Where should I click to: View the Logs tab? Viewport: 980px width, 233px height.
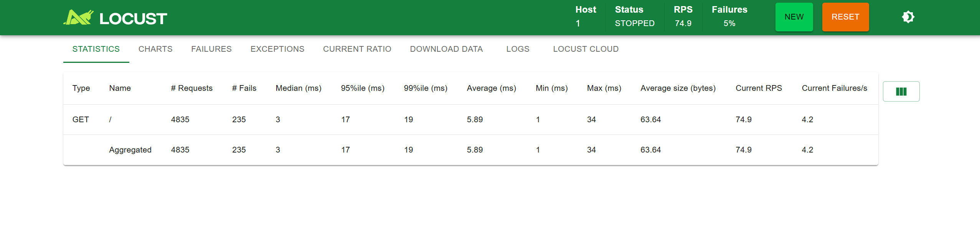pos(518,49)
